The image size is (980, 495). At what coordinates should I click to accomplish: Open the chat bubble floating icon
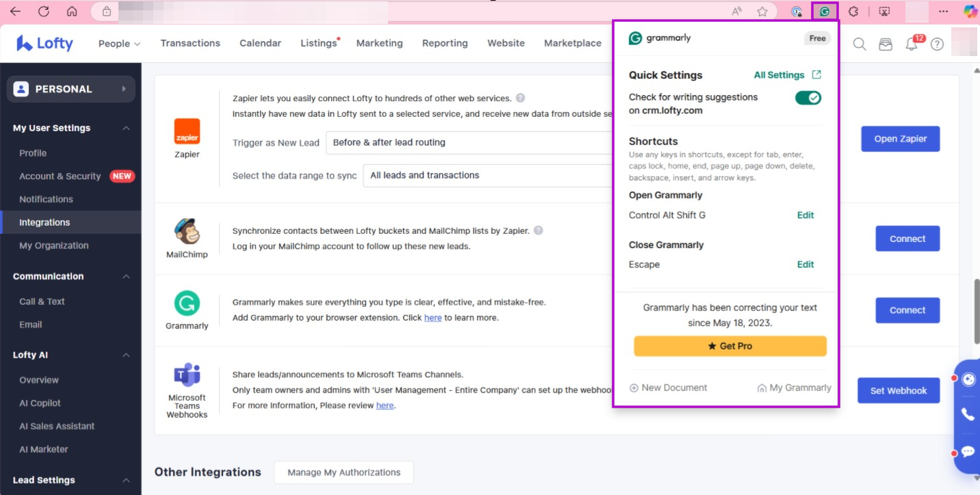point(968,451)
